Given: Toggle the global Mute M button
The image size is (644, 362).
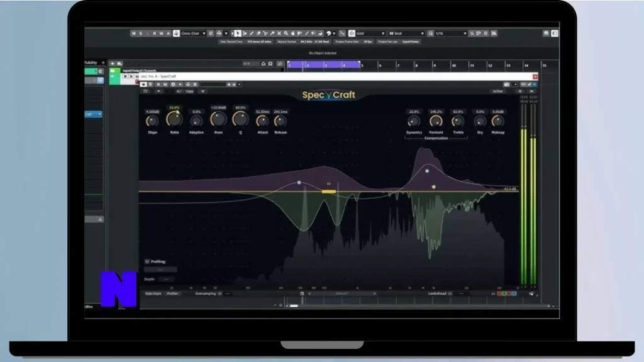Looking at the screenshot, I should [x=133, y=33].
